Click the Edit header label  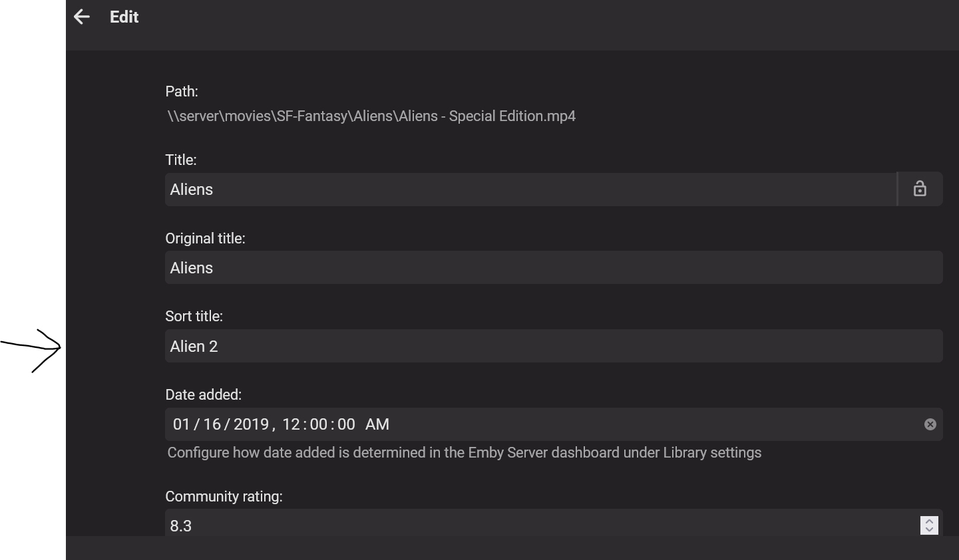pos(124,17)
